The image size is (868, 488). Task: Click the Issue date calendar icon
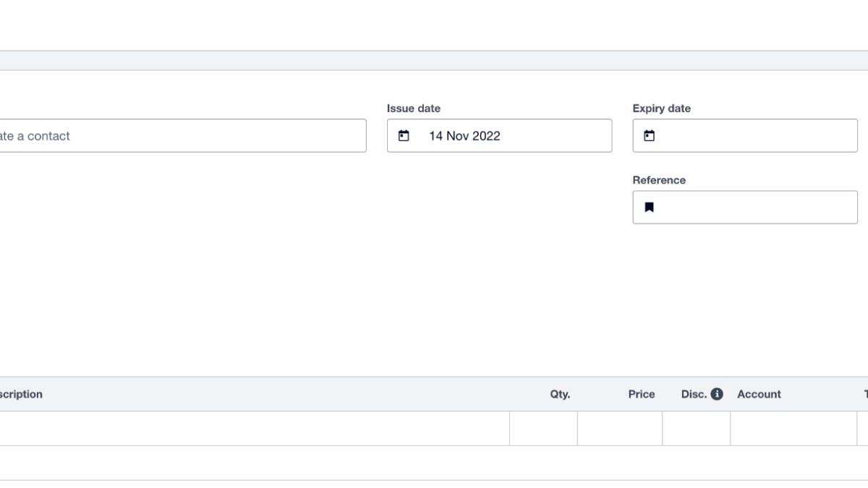[x=404, y=136]
